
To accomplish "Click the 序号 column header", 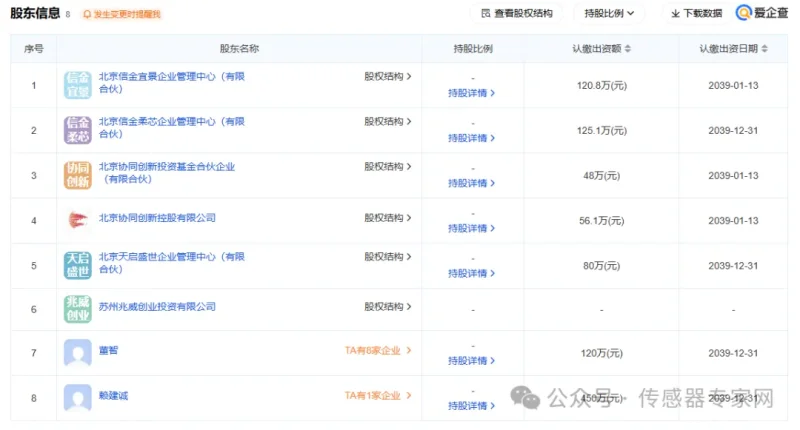I will coord(34,48).
